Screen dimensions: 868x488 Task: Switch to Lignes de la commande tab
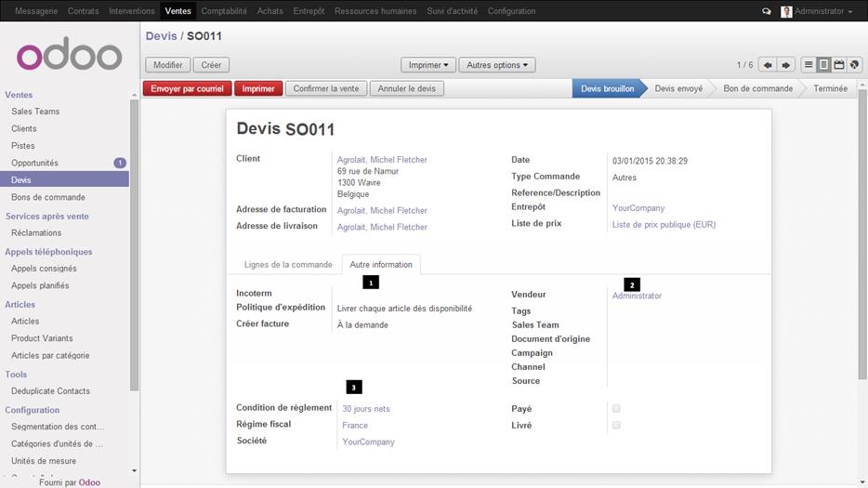(288, 265)
